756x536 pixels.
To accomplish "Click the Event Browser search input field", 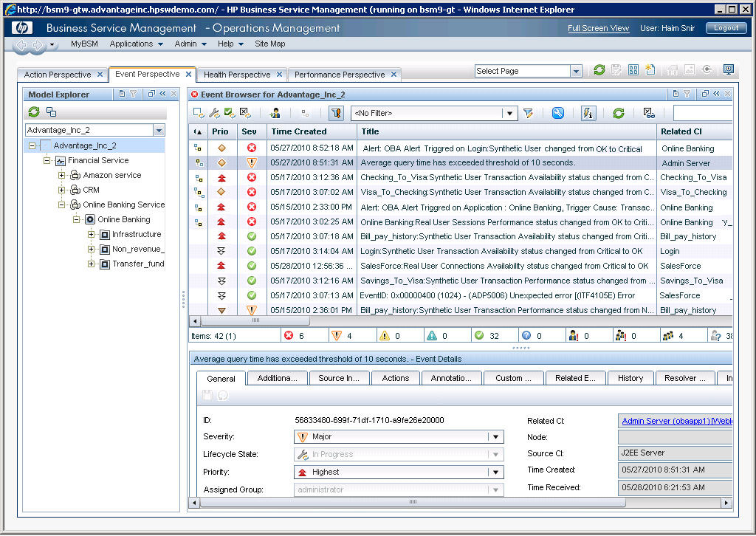I will (x=703, y=113).
